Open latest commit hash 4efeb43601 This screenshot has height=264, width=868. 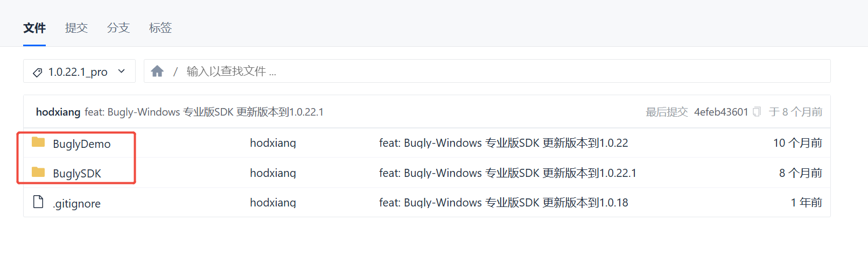(721, 112)
